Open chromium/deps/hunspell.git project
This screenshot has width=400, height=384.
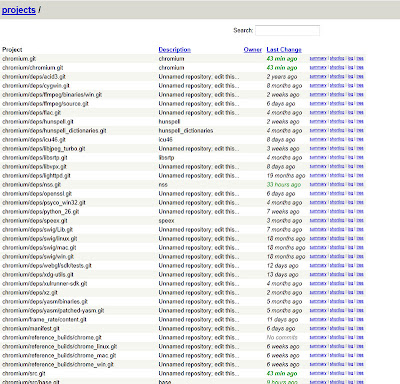coord(38,122)
